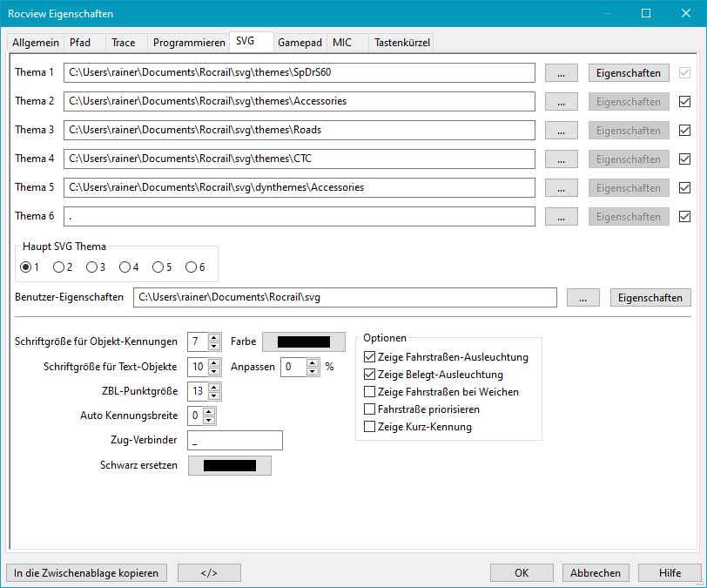Open the Tastenkürzel tab
Viewport: 707px width, 588px height.
click(x=401, y=42)
